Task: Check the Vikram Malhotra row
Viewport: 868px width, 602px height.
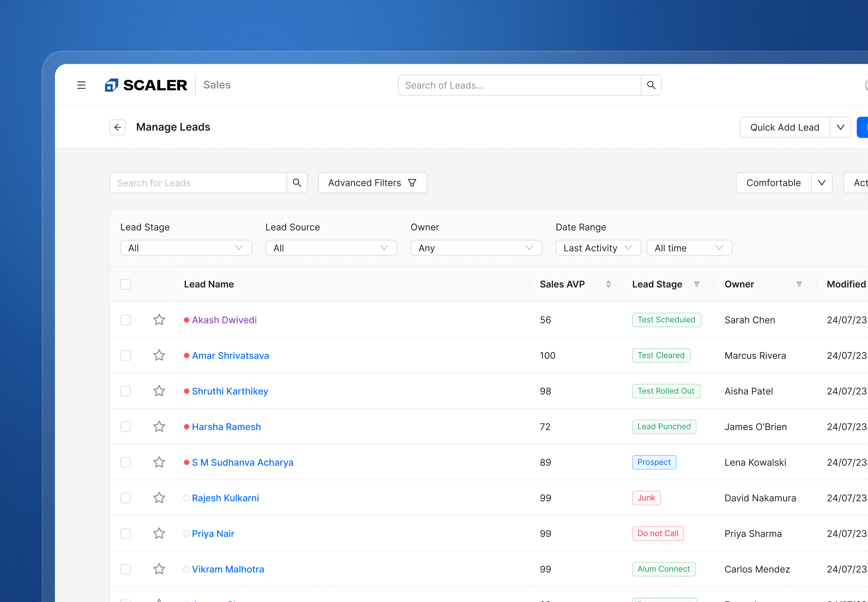Action: [x=126, y=569]
